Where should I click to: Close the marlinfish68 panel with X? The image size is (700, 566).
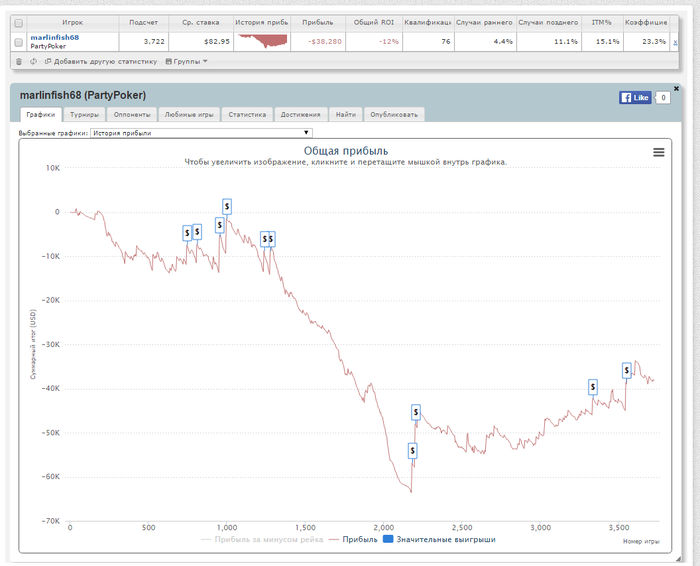(x=676, y=88)
